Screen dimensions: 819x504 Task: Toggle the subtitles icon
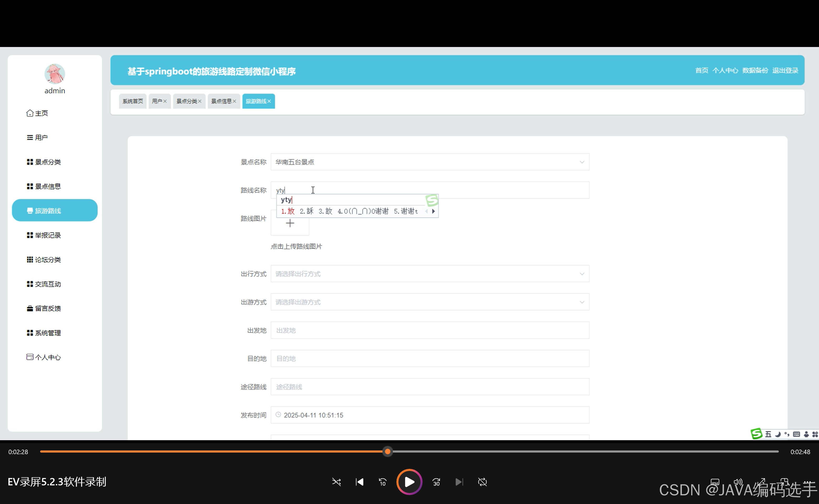pyautogui.click(x=715, y=482)
